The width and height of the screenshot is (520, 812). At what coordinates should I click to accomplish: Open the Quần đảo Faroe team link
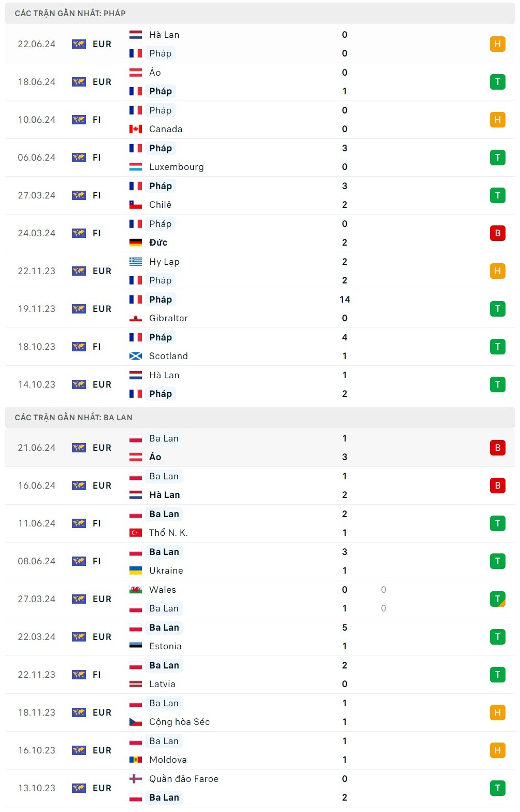pos(183,779)
